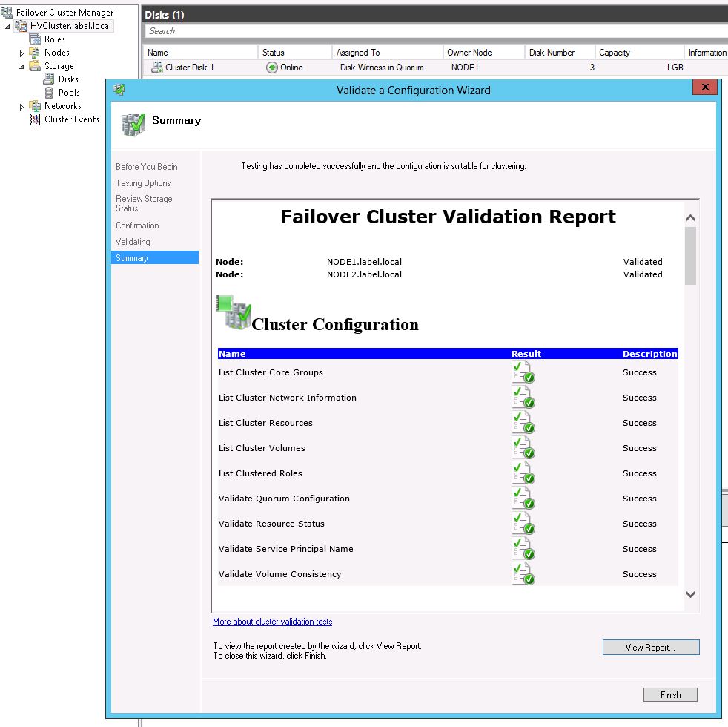Click the Roles icon in the tree
The width and height of the screenshot is (728, 727).
tap(34, 39)
